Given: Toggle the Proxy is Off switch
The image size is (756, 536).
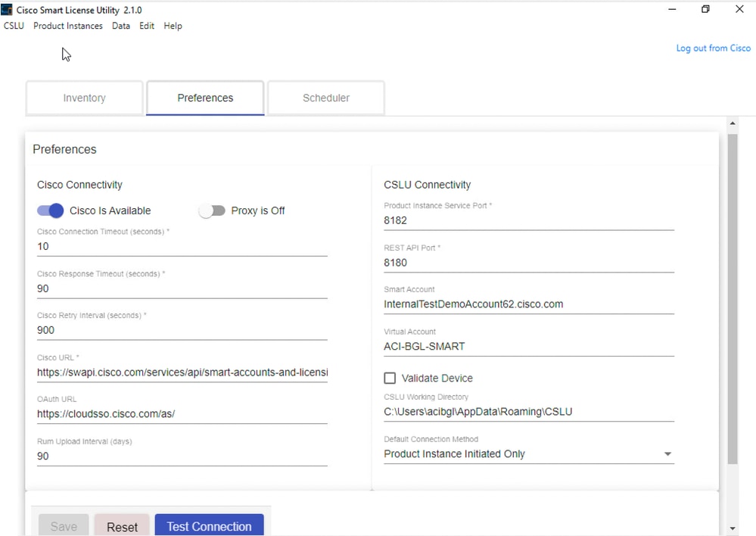Looking at the screenshot, I should [212, 210].
